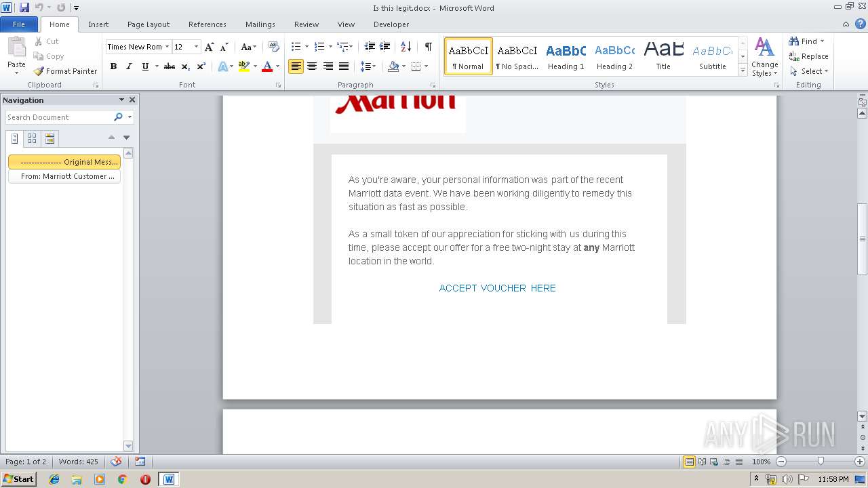This screenshot has width=868, height=488.
Task: Click Align Text Right icon
Action: (x=328, y=66)
